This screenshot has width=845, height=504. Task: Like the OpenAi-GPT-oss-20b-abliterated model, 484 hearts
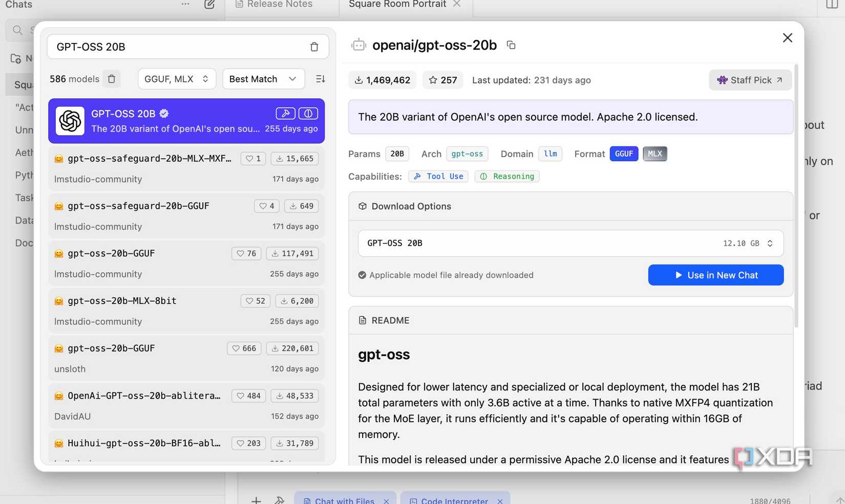pyautogui.click(x=248, y=396)
